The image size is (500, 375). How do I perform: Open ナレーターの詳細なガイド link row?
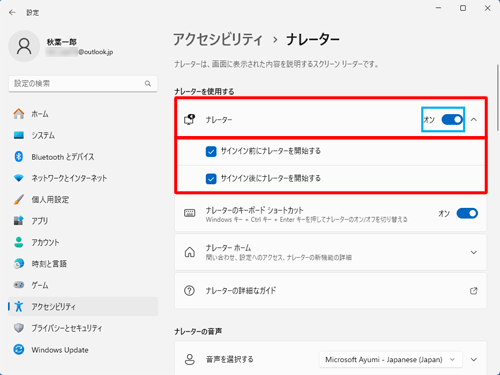pyautogui.click(x=330, y=291)
